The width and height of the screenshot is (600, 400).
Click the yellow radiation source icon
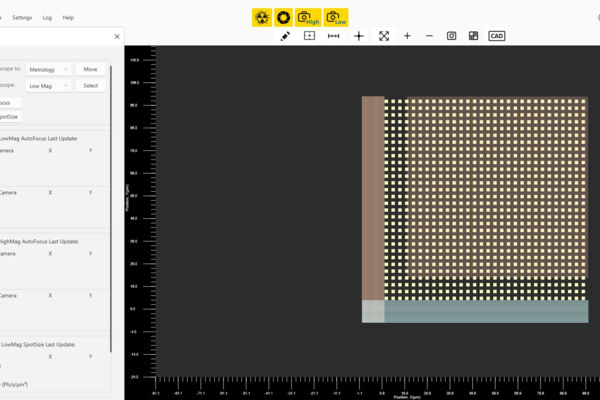[262, 18]
